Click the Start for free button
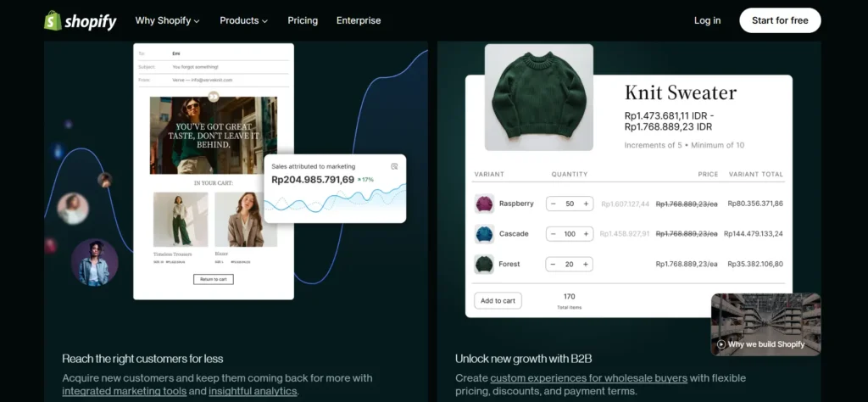Screen dimensions: 868x402 [x=780, y=20]
